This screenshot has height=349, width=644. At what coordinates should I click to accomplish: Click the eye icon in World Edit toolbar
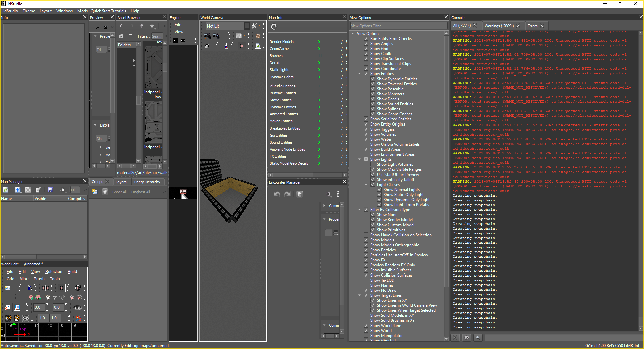coord(77,307)
